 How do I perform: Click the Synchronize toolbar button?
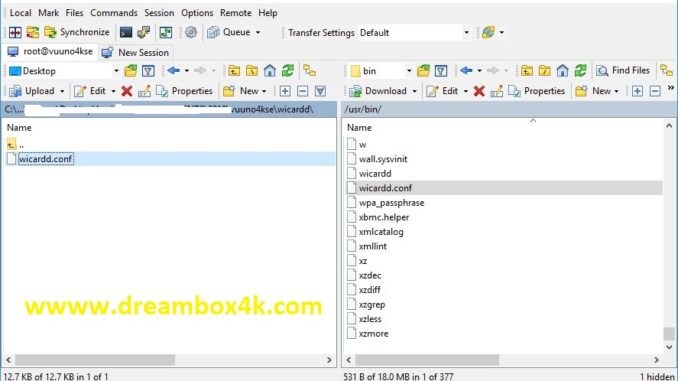77,32
